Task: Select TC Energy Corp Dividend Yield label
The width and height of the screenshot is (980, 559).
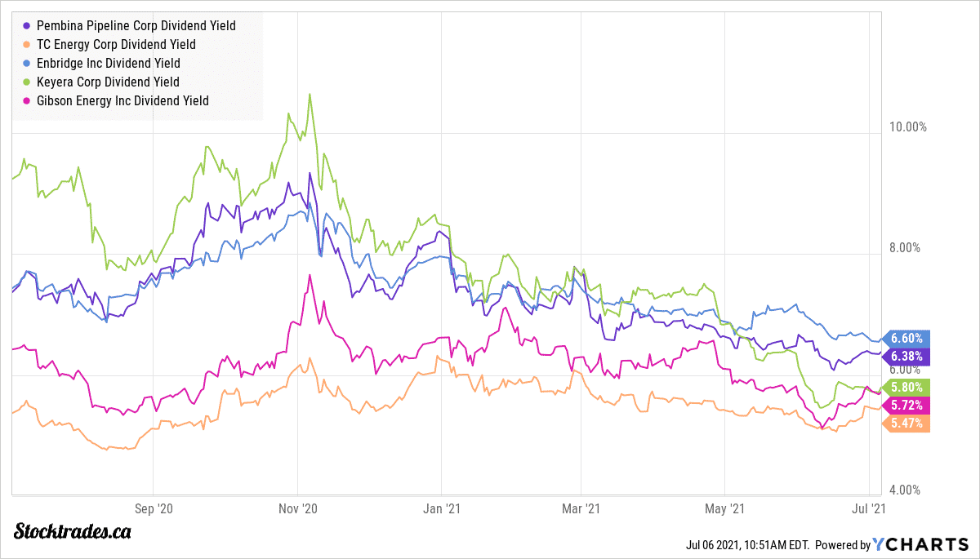Action: [x=117, y=45]
